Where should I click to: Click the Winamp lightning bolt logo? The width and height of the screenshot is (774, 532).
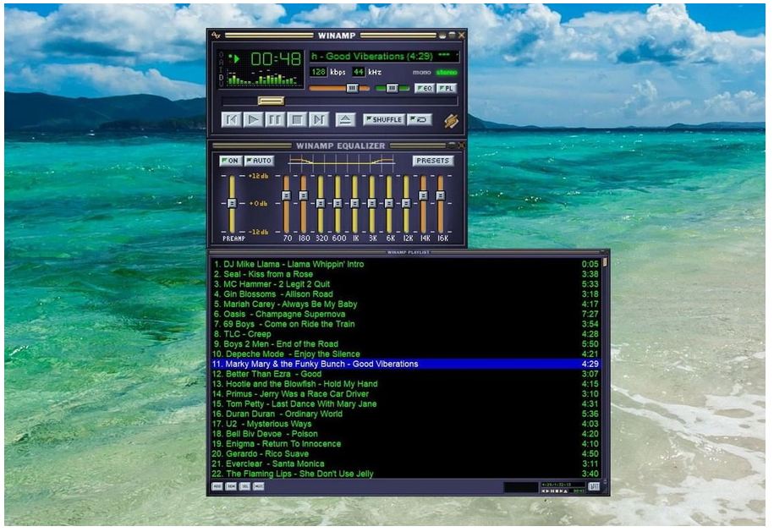tap(451, 120)
